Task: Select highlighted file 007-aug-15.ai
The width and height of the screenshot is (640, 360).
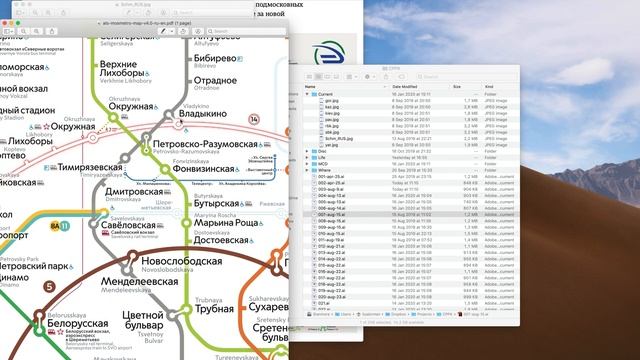Action: tap(331, 214)
